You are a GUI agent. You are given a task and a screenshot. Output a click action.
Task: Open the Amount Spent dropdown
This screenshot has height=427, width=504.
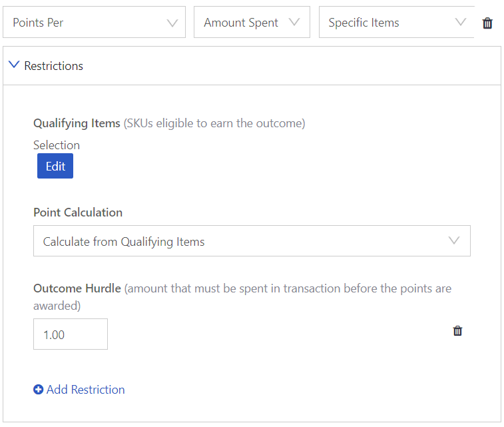click(252, 22)
